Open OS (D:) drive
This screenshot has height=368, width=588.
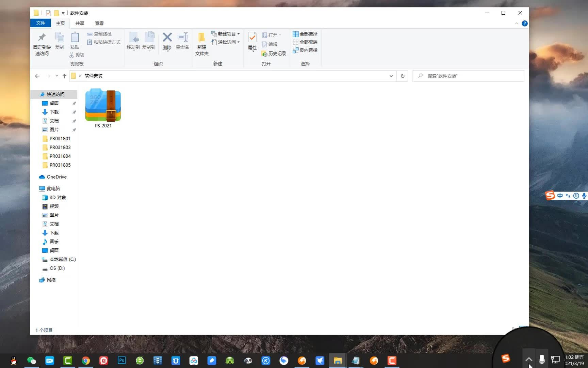[54, 268]
